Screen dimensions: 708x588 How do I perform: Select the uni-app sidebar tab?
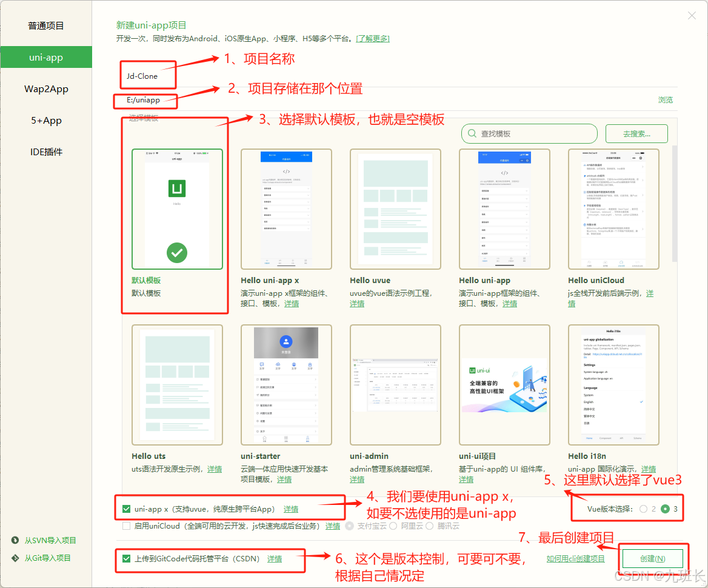coord(45,58)
